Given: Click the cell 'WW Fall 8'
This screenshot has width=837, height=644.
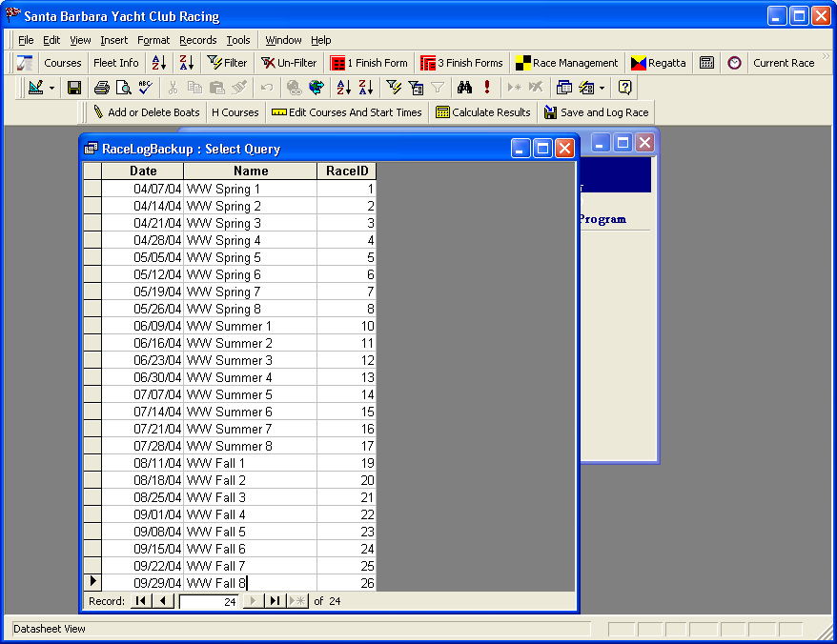Looking at the screenshot, I should (x=251, y=583).
